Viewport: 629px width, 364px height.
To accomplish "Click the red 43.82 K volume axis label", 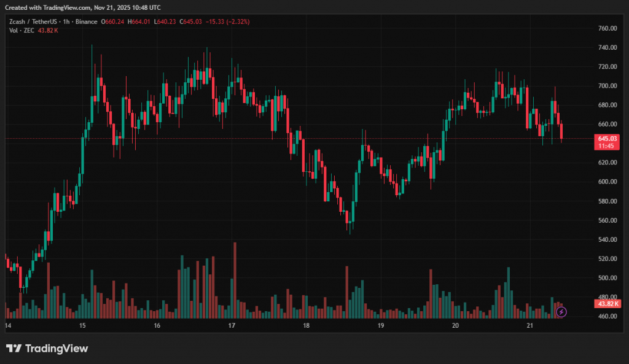I will tap(607, 304).
